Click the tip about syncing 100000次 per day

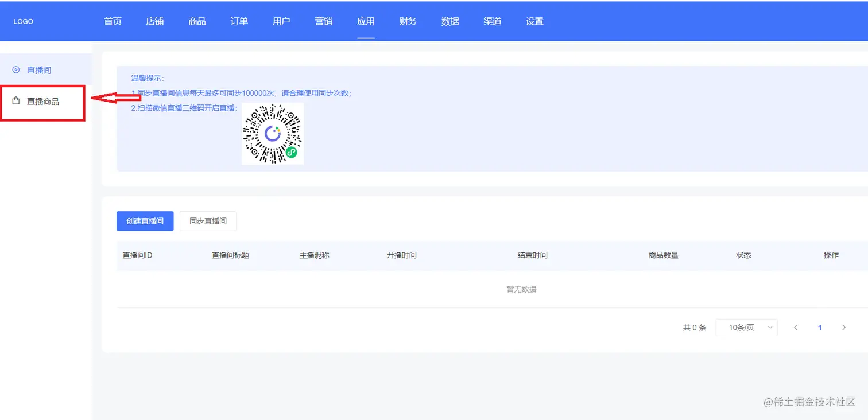click(x=241, y=93)
